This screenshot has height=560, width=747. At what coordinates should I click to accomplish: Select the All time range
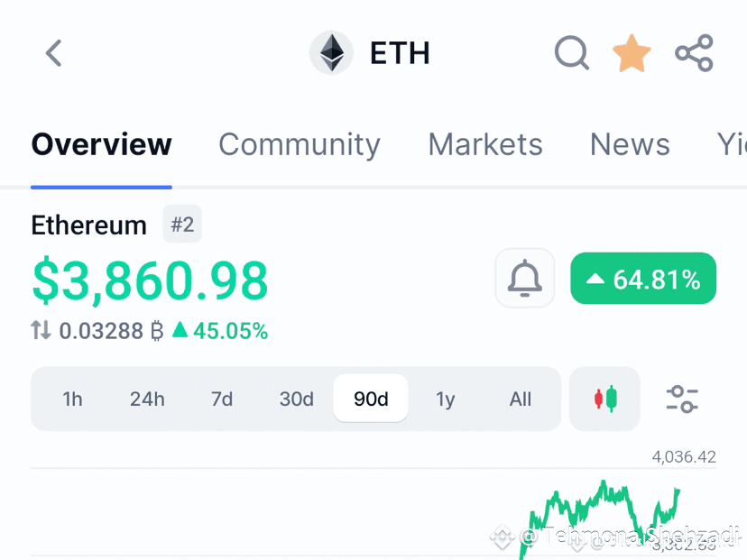coord(521,399)
